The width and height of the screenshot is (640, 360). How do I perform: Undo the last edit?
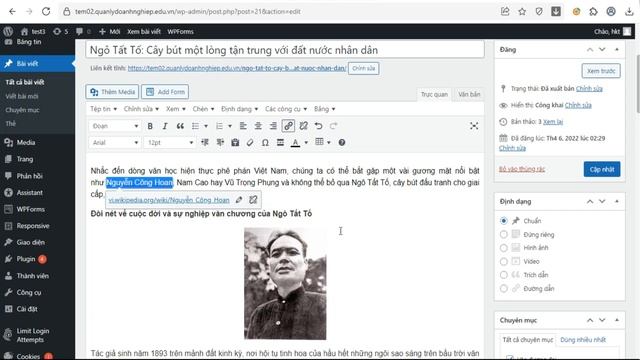point(318,126)
